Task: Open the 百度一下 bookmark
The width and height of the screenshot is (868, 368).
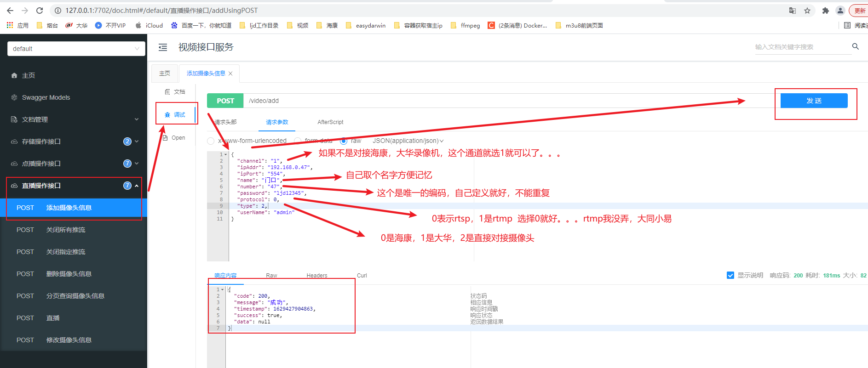Action: click(201, 25)
